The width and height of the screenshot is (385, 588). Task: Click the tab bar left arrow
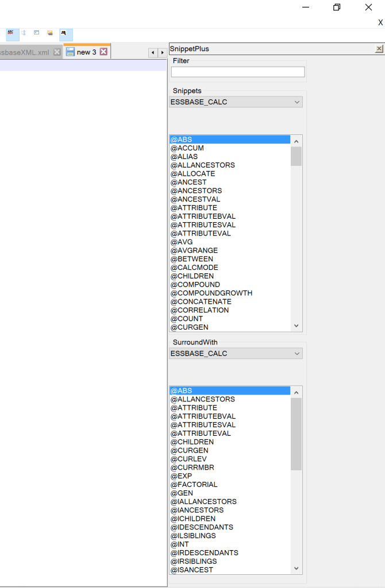pos(153,53)
